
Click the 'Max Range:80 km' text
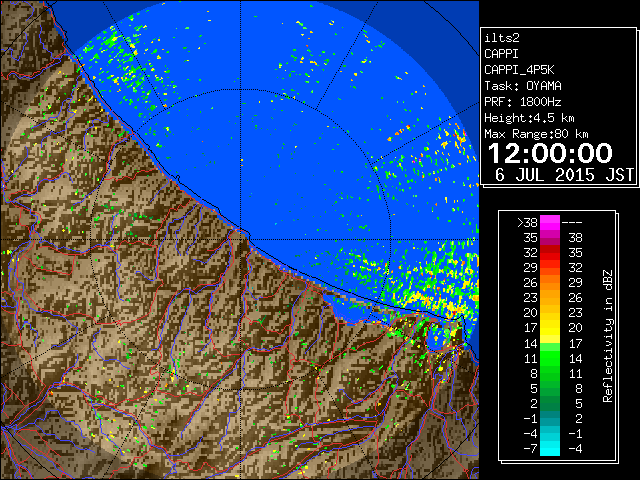[x=536, y=134]
